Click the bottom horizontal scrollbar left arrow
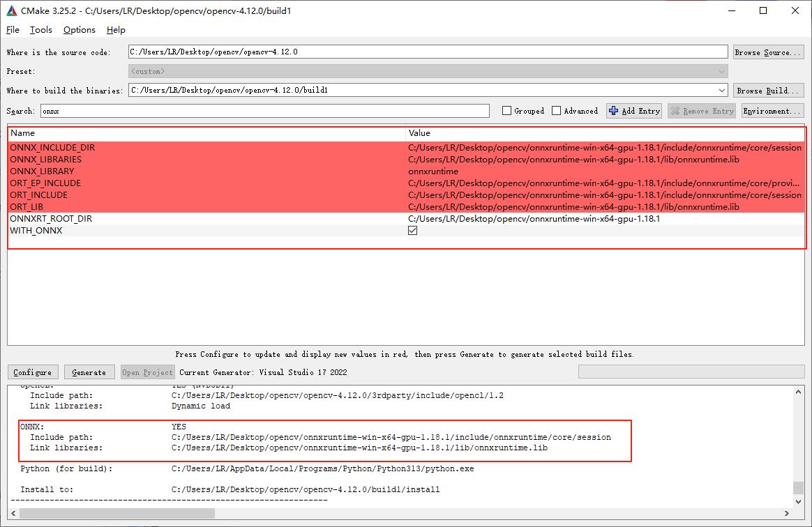 click(x=13, y=513)
